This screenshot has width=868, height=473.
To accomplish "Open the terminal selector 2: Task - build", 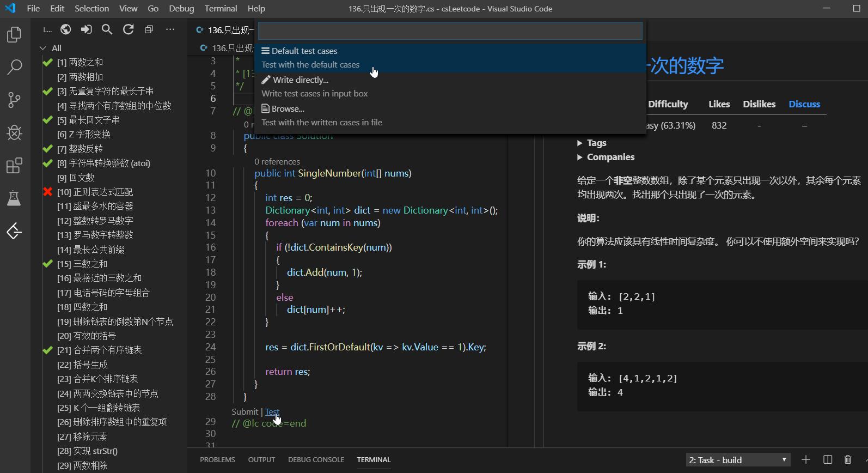I will click(738, 460).
